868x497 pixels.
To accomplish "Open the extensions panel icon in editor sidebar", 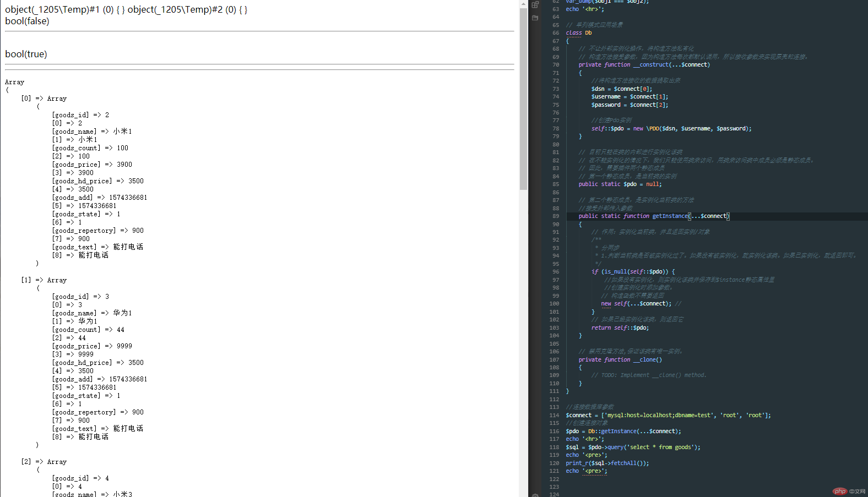I will 535,4.
